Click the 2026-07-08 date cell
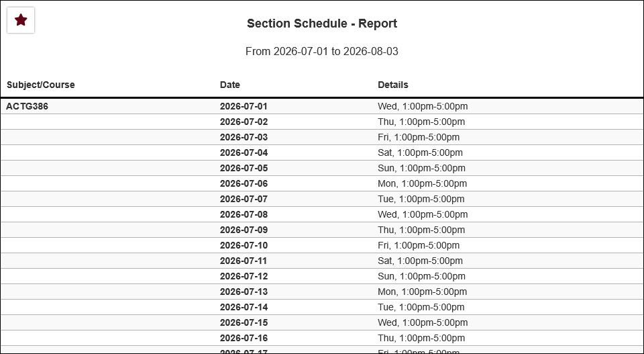This screenshot has height=354, width=644. (x=244, y=214)
